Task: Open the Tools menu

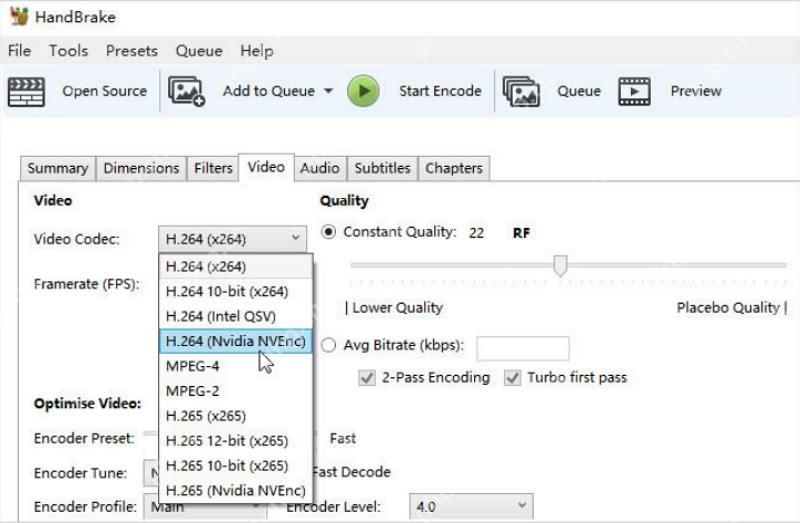Action: (68, 51)
